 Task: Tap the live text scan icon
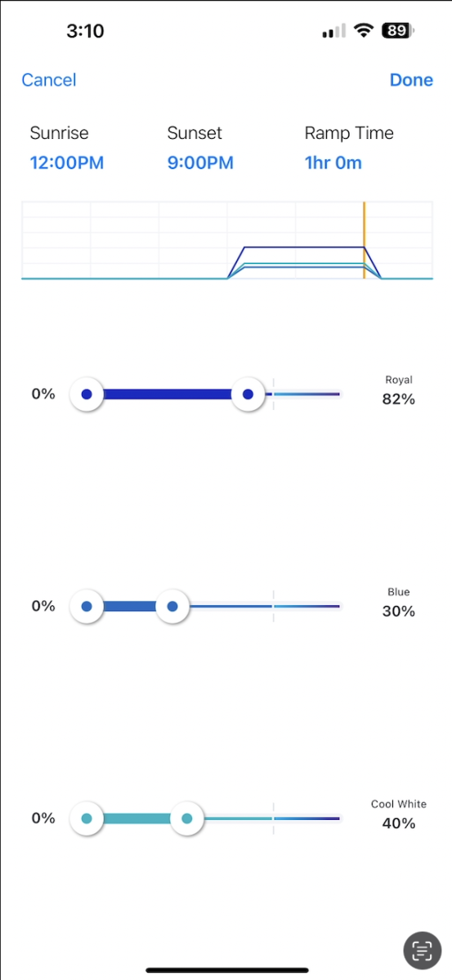[422, 949]
